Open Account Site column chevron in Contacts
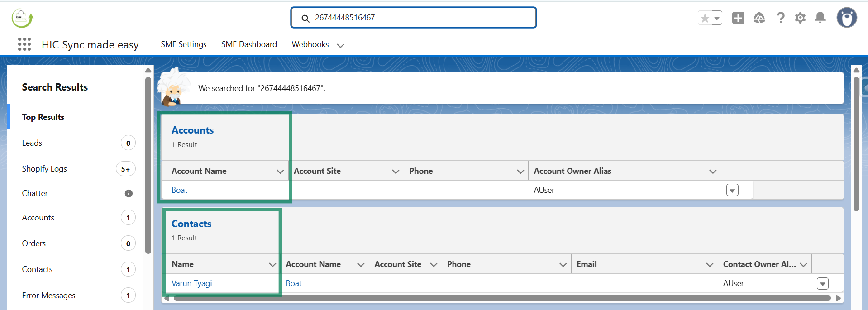 [x=434, y=265]
